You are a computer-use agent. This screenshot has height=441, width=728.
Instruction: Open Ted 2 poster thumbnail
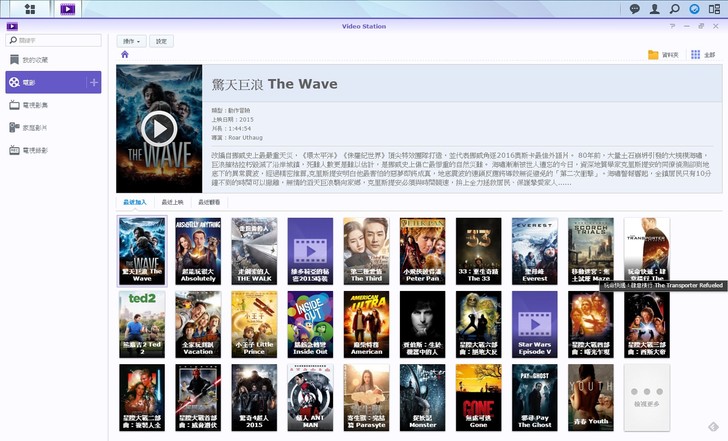pyautogui.click(x=142, y=324)
